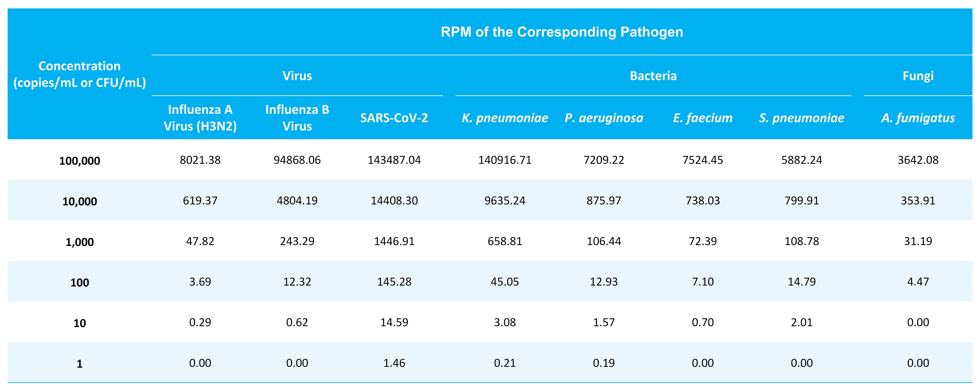
Task: Click the SARS-CoV-2 column header
Action: (394, 118)
